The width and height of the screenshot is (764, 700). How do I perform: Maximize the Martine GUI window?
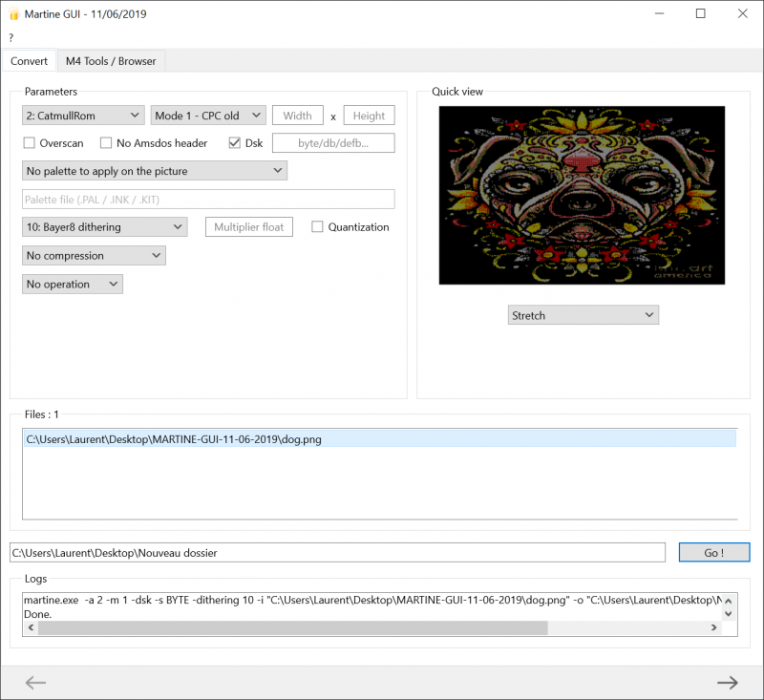click(x=701, y=13)
